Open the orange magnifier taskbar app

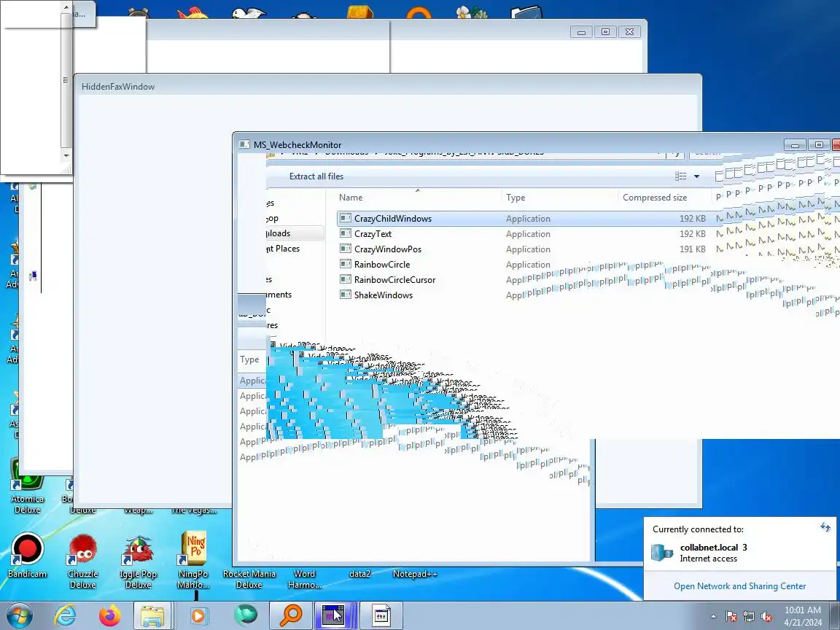click(x=291, y=615)
